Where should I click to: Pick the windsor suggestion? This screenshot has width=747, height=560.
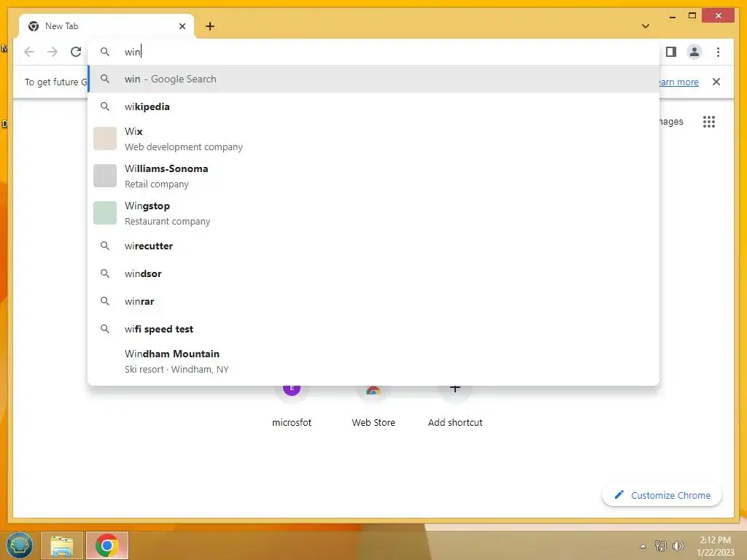click(373, 274)
